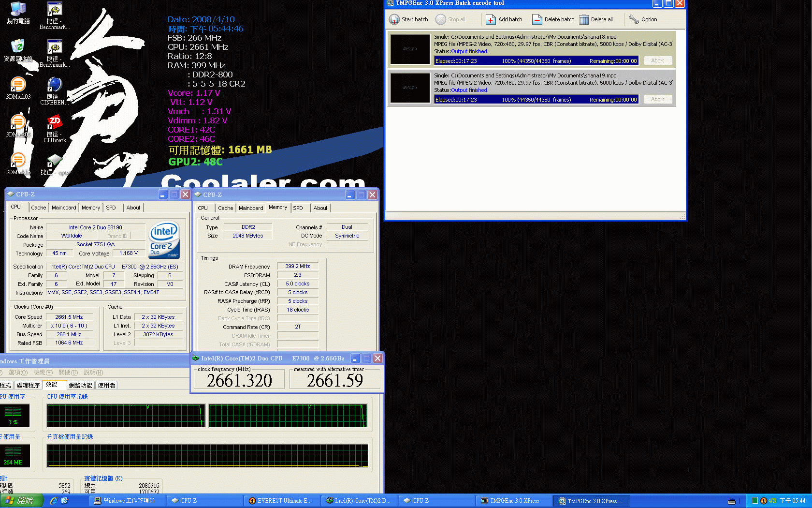Click the Delete all trash icon
This screenshot has height=508, width=812.
pos(584,19)
